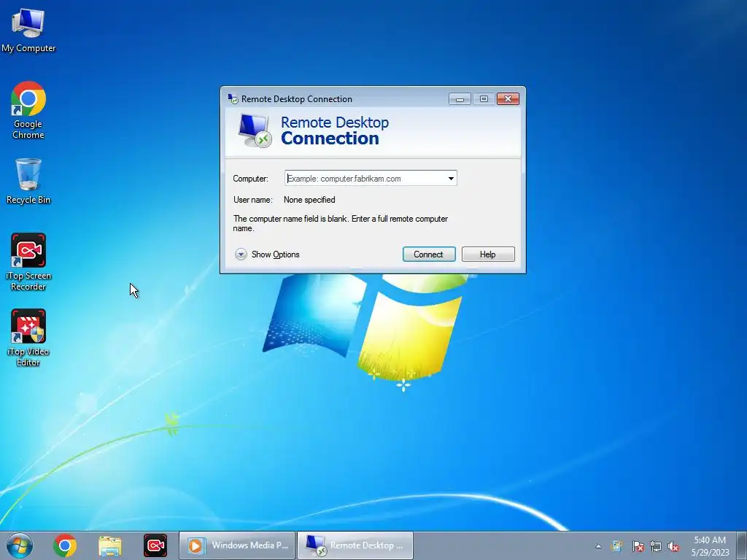
Task: Click Show Desktop strip at taskbar end
Action: (x=742, y=545)
